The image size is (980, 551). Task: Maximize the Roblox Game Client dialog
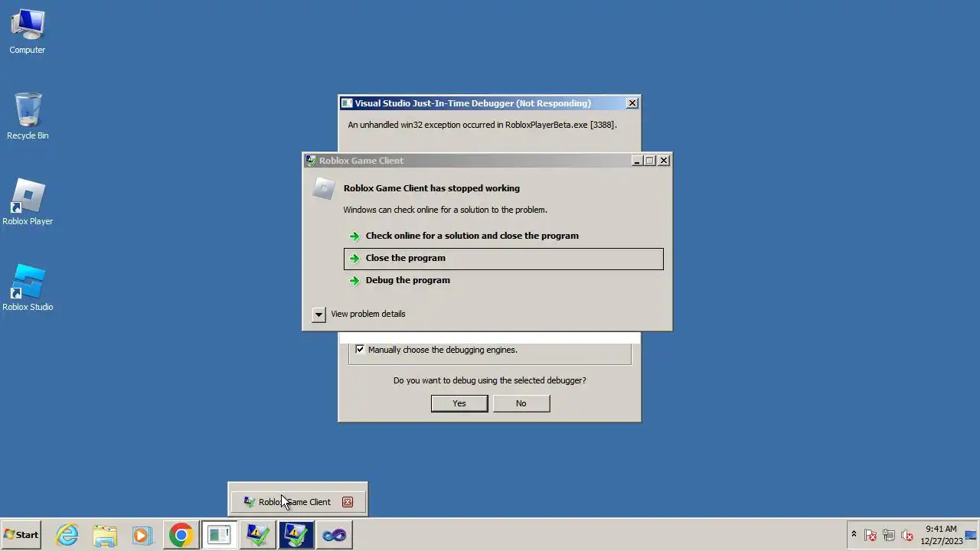click(x=650, y=161)
